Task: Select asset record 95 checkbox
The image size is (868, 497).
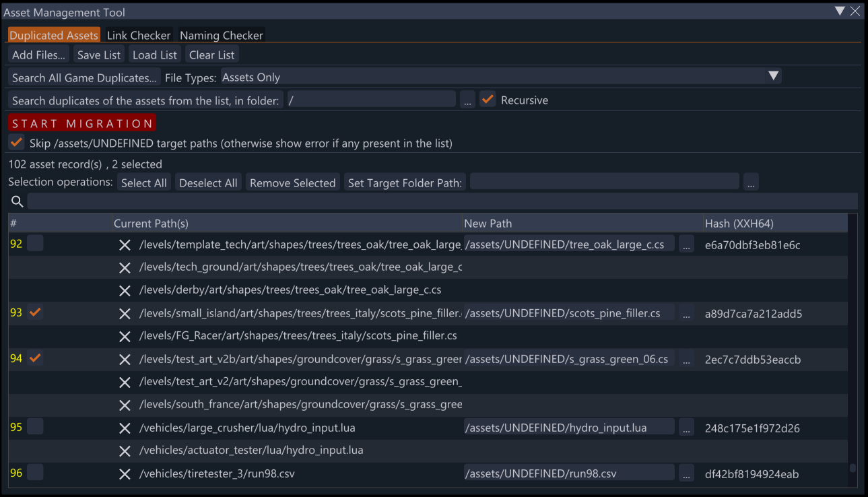Action: click(35, 427)
